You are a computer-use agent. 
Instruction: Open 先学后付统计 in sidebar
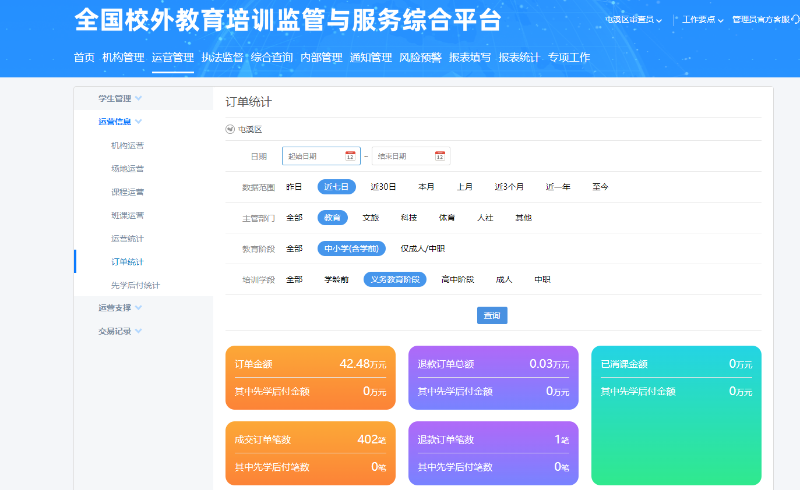pos(135,285)
